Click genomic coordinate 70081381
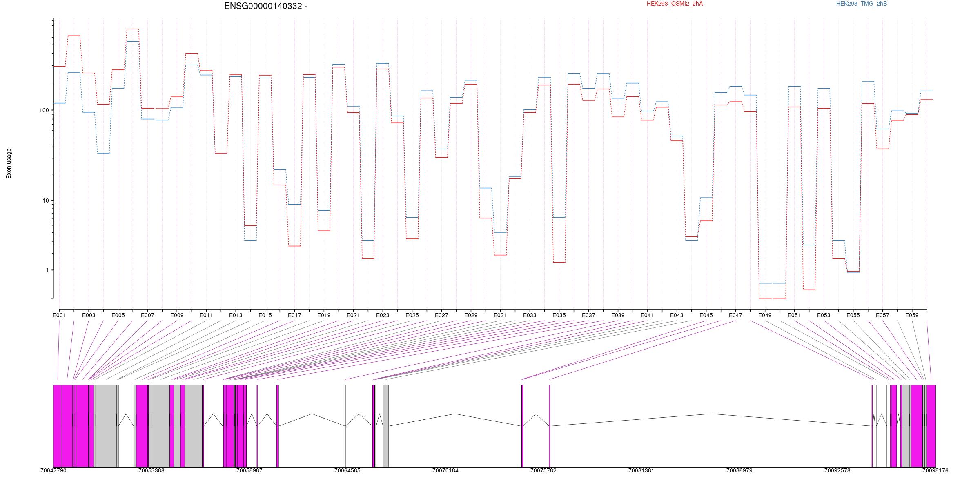 (x=641, y=470)
